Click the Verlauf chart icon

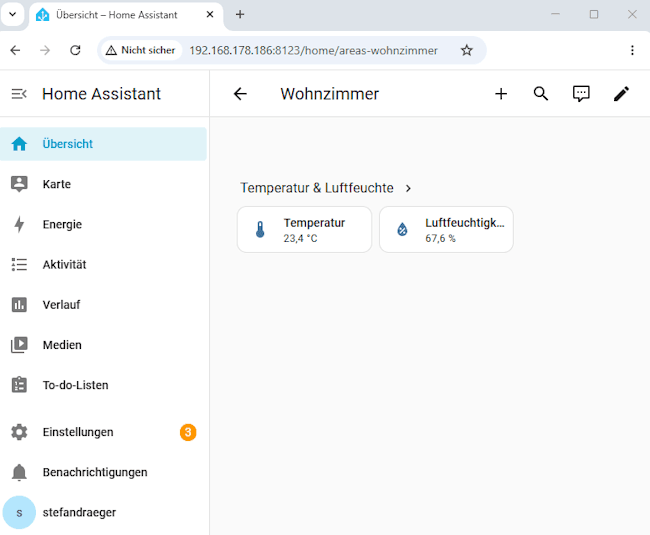click(x=19, y=305)
